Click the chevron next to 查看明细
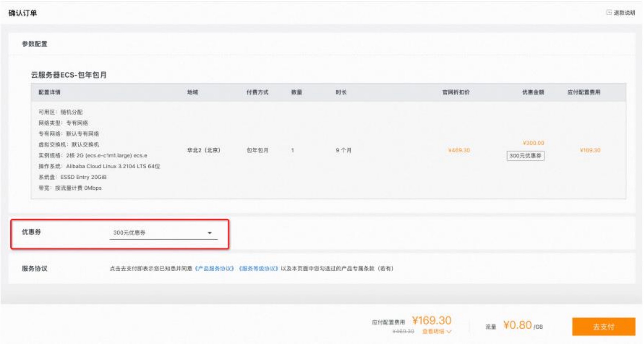 point(449,332)
